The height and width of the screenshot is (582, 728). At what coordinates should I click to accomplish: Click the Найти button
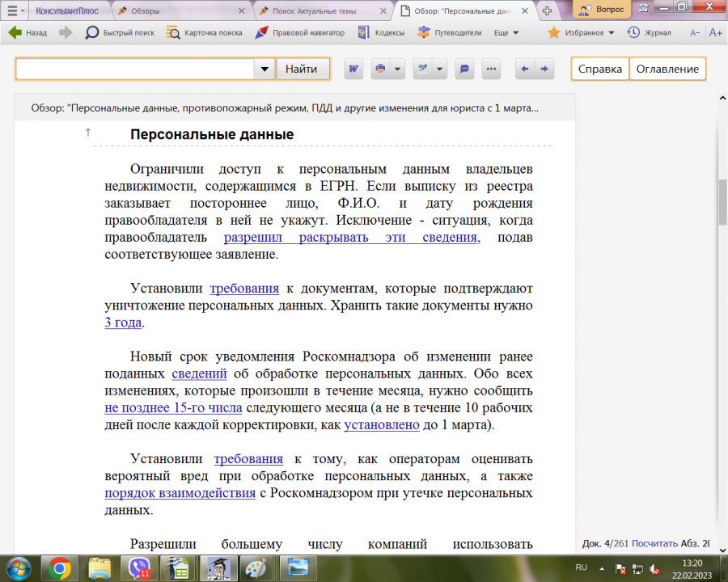point(302,70)
